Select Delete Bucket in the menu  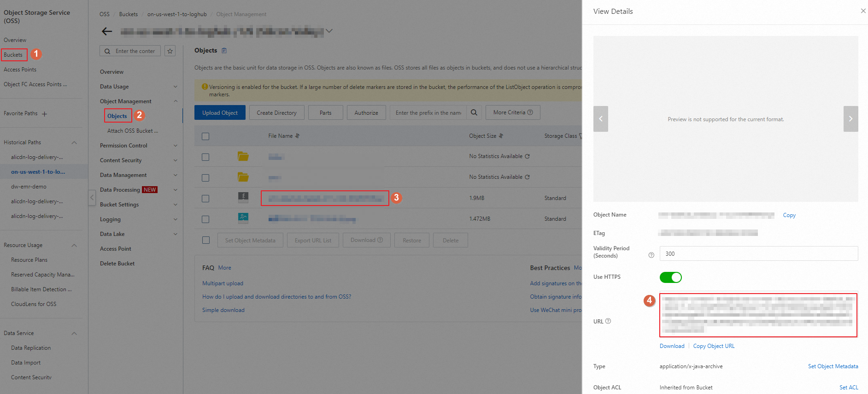[117, 264]
